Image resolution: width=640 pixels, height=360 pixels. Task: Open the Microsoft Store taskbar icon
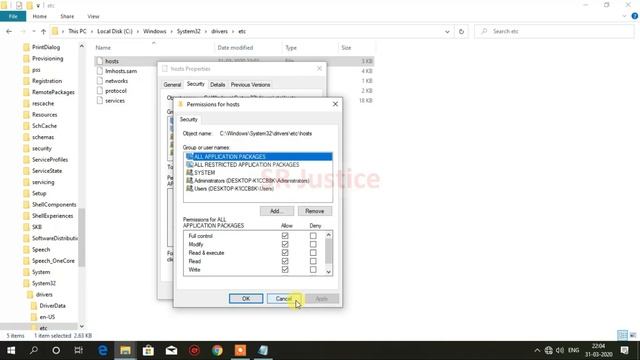pyautogui.click(x=148, y=350)
